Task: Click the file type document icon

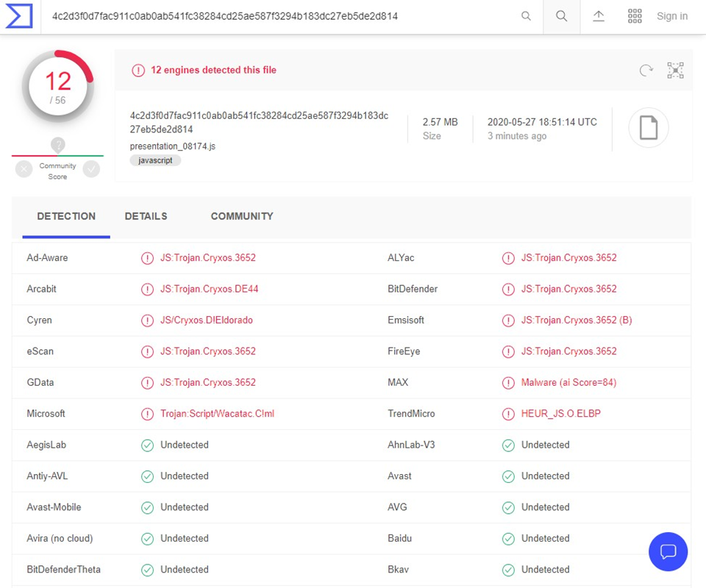Action: tap(649, 128)
